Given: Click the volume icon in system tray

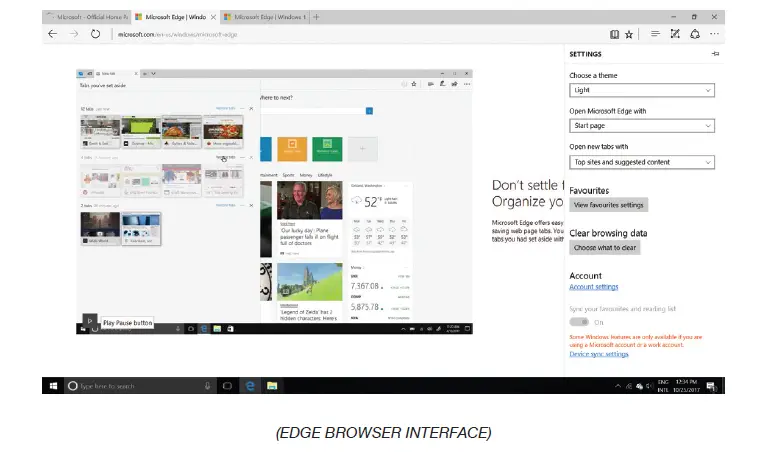Looking at the screenshot, I should tap(649, 386).
